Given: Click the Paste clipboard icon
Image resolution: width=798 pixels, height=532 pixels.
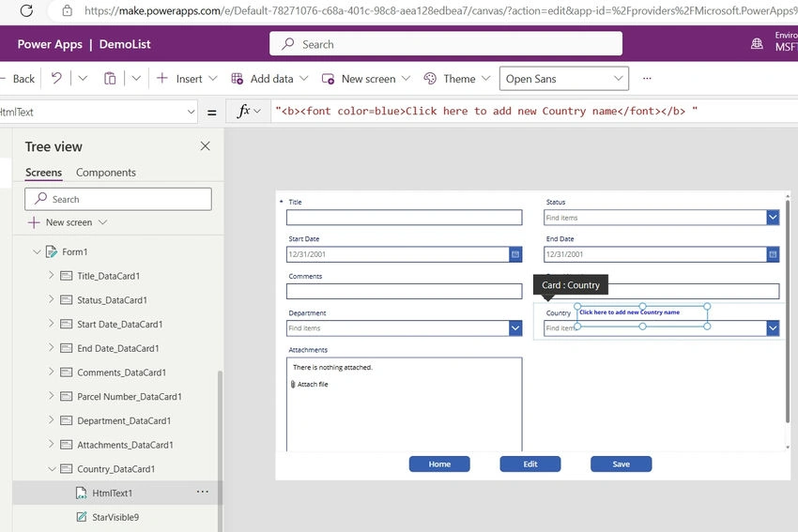Looking at the screenshot, I should point(110,78).
